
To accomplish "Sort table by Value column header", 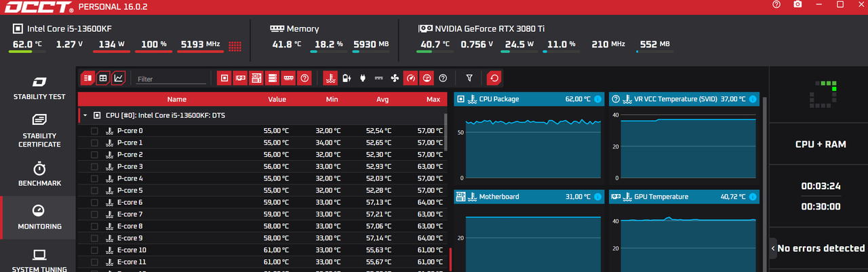I will tap(277, 99).
